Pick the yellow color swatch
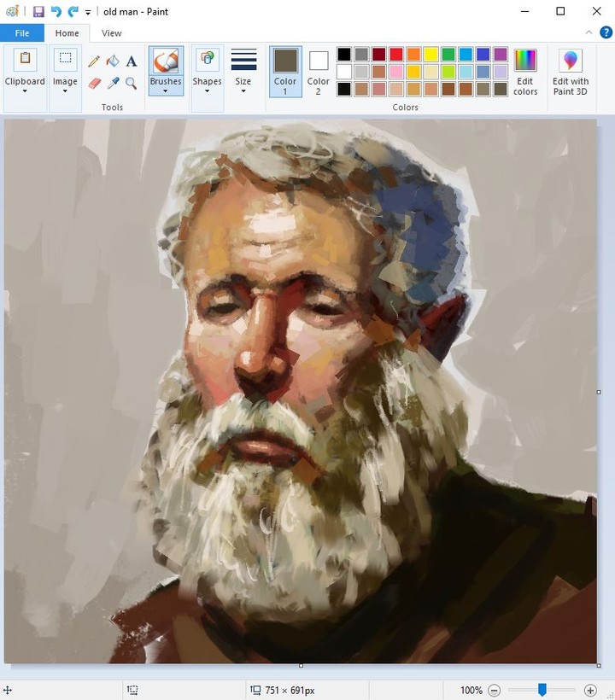Screen dimensions: 615x700 [x=431, y=54]
